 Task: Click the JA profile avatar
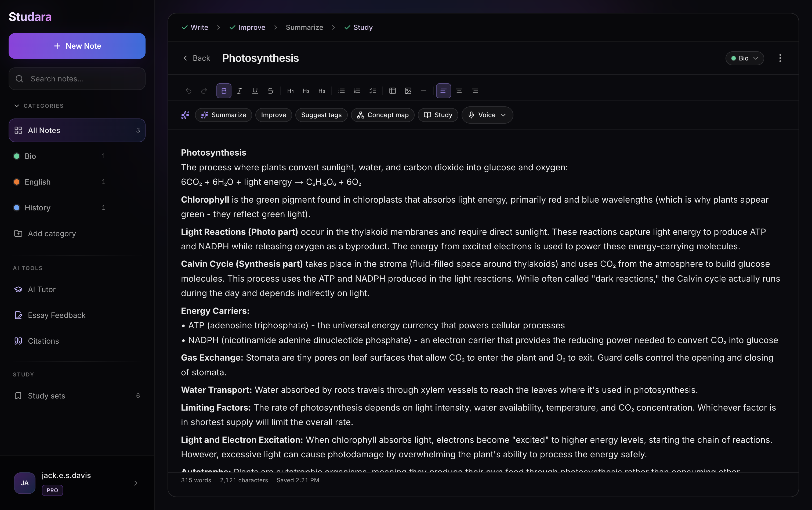click(x=25, y=483)
